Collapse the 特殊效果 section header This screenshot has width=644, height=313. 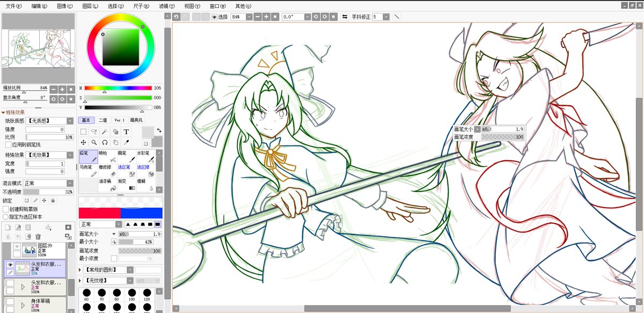13,112
